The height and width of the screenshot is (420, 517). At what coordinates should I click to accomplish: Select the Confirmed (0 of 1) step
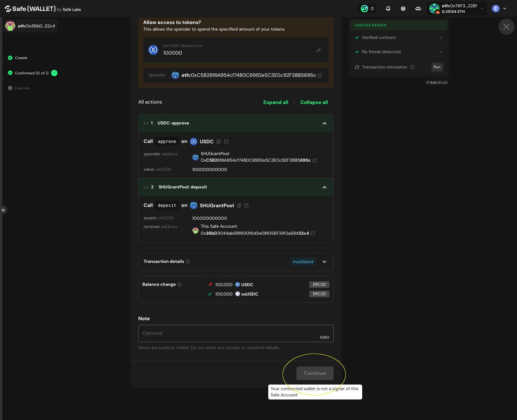(28, 73)
